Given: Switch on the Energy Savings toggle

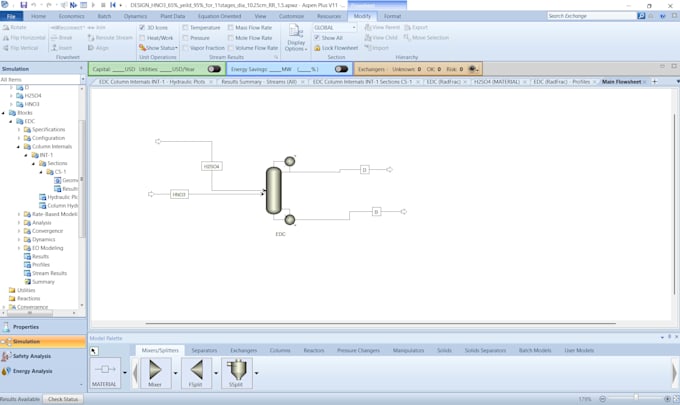Looking at the screenshot, I should pos(341,69).
